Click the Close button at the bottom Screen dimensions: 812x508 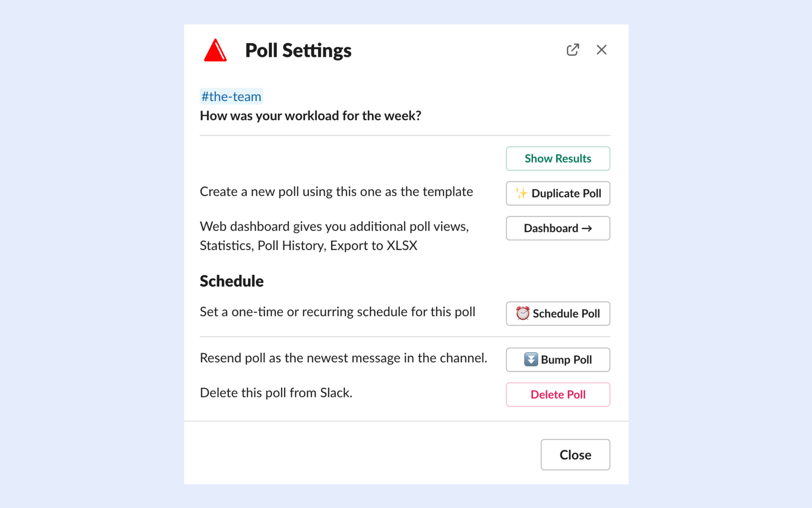click(x=575, y=455)
